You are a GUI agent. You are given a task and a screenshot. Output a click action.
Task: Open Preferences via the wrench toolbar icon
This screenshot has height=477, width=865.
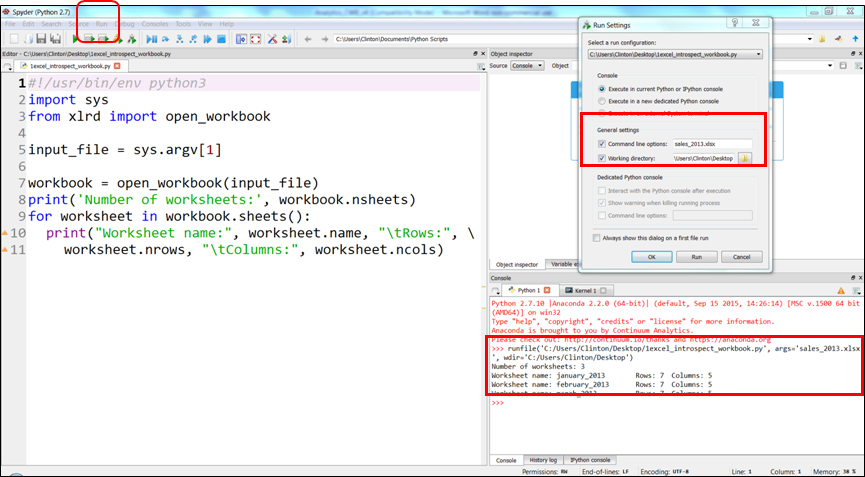coord(273,39)
